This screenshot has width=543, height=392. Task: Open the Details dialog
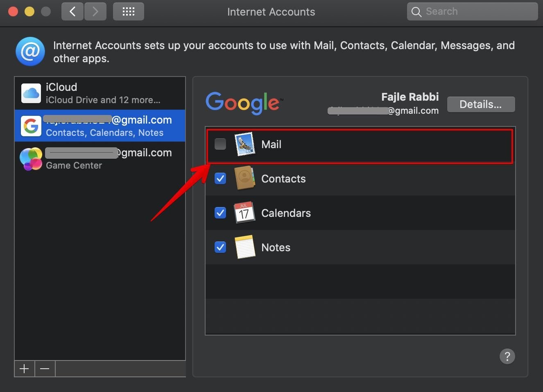point(481,104)
